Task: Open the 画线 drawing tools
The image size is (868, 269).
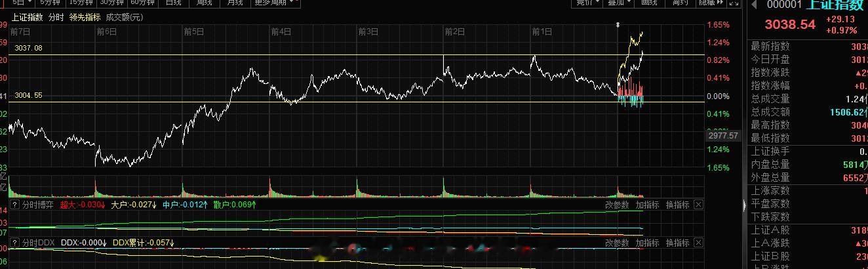Action: tap(649, 2)
